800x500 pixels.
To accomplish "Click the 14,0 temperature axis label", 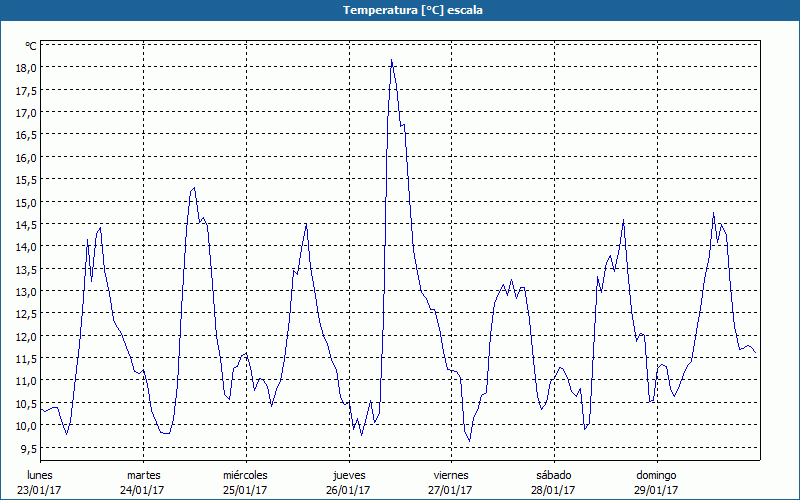I will click(x=25, y=246).
